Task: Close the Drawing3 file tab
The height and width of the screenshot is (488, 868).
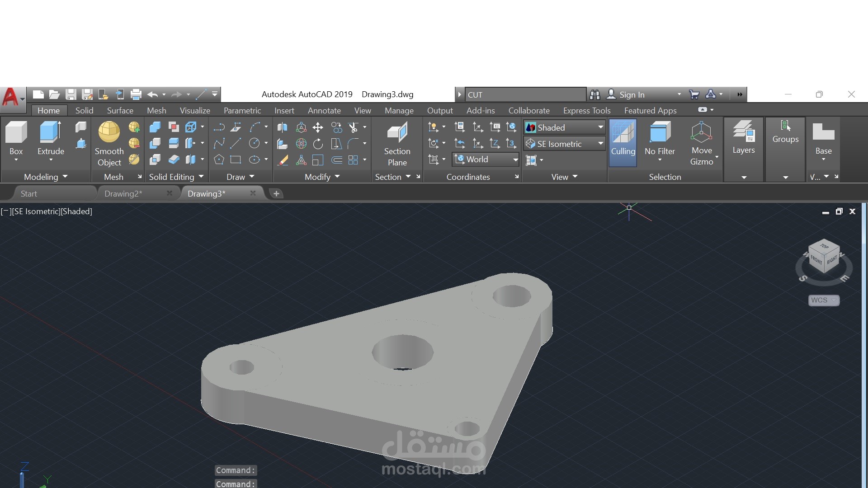Action: tap(253, 193)
